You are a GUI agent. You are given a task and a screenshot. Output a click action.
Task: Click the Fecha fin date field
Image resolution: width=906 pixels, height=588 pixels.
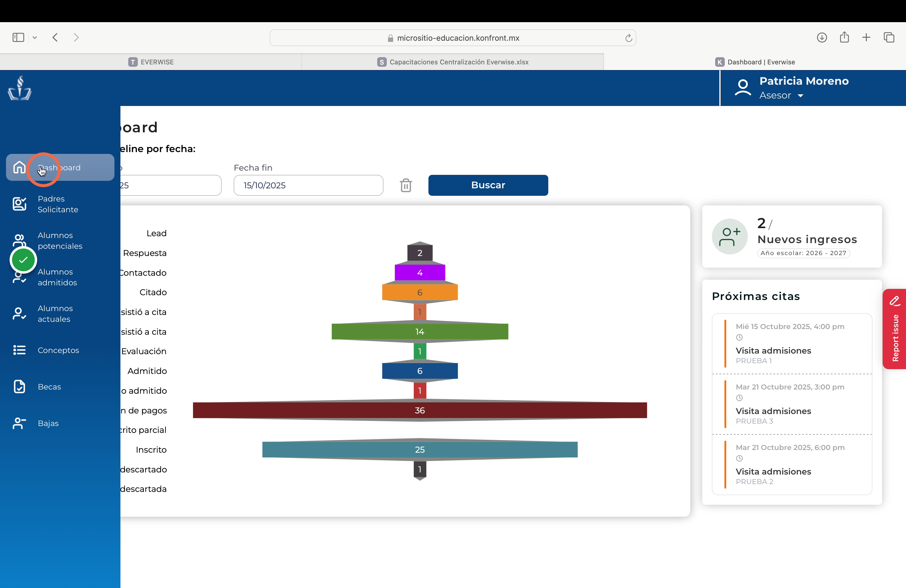click(x=308, y=185)
